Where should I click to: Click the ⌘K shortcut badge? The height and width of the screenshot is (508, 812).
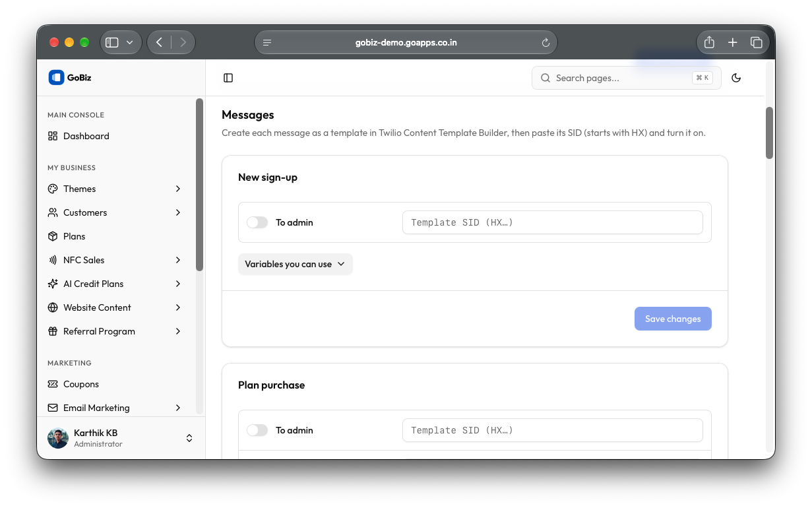point(703,78)
